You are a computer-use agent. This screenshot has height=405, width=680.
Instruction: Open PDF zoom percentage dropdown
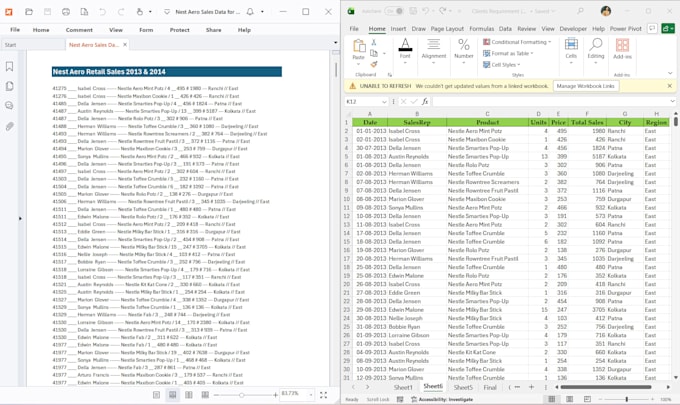(x=311, y=395)
